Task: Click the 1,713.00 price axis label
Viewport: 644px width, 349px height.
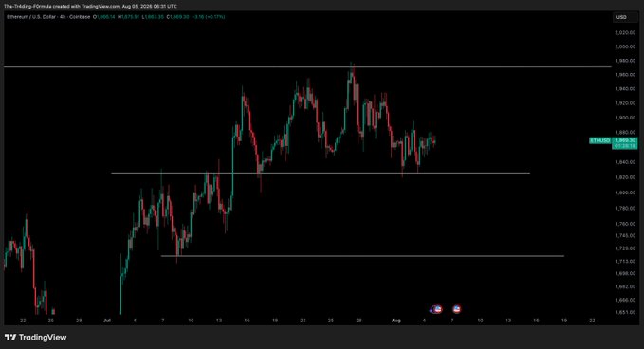Action: (625, 261)
